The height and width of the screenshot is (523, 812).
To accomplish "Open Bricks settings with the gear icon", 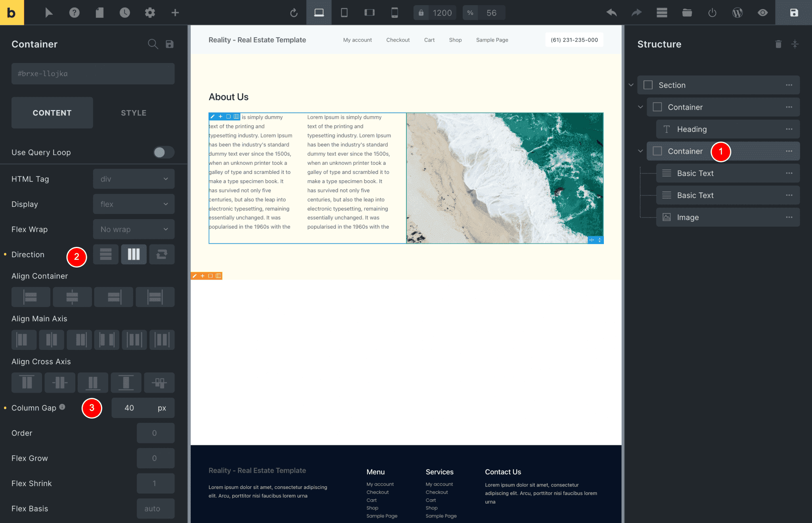I will [x=150, y=12].
